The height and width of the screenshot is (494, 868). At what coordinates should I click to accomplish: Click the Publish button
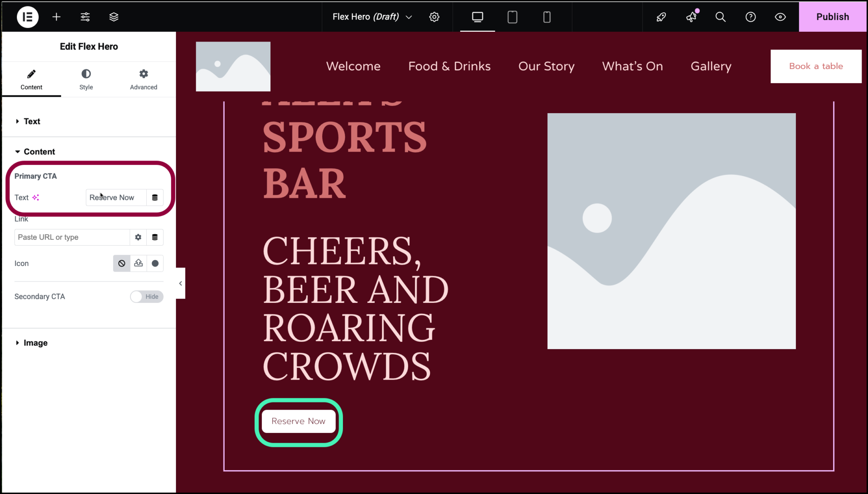pos(832,17)
